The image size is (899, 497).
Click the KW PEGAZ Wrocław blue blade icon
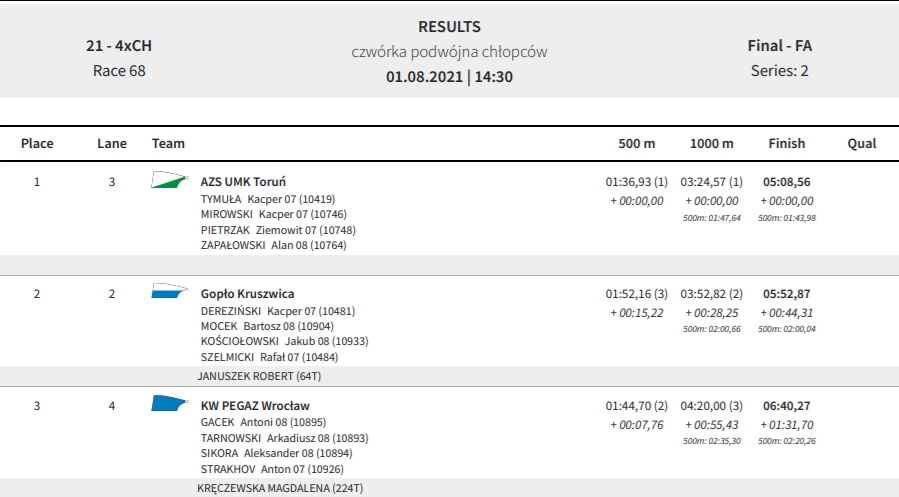point(170,403)
